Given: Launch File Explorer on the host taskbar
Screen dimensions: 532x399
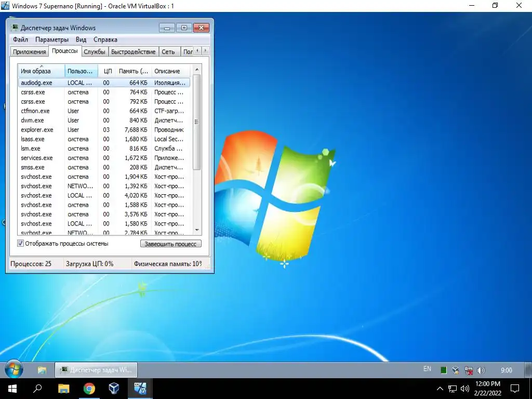Looking at the screenshot, I should coord(63,389).
